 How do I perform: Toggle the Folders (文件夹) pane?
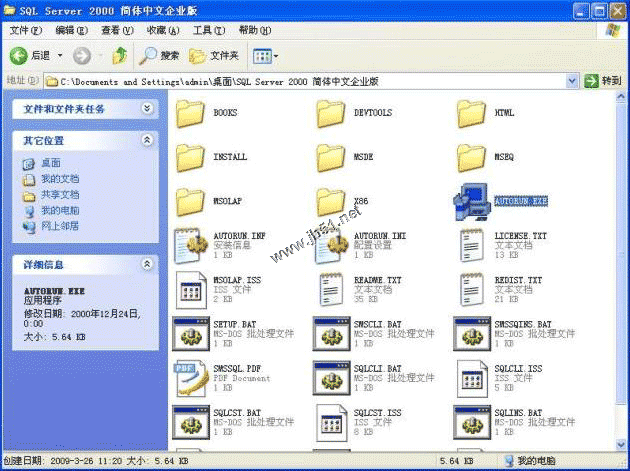(214, 56)
